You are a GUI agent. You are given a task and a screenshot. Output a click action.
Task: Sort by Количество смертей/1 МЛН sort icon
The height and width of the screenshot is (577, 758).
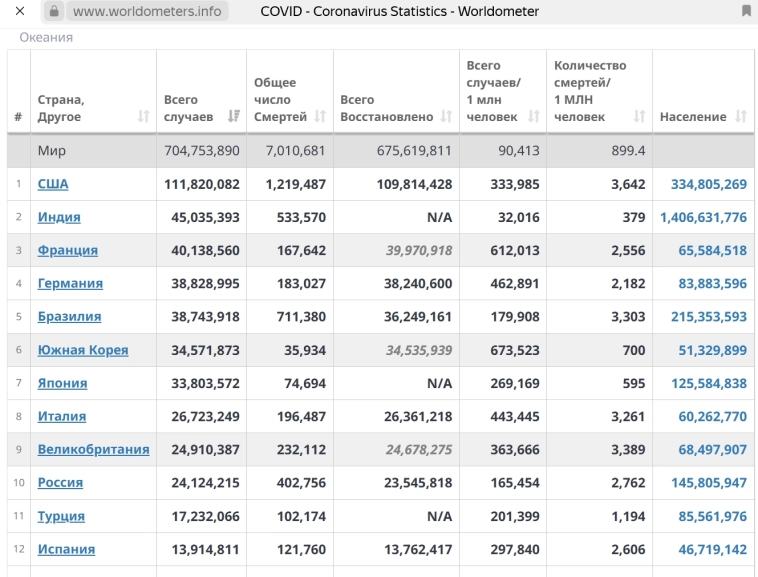click(x=639, y=117)
